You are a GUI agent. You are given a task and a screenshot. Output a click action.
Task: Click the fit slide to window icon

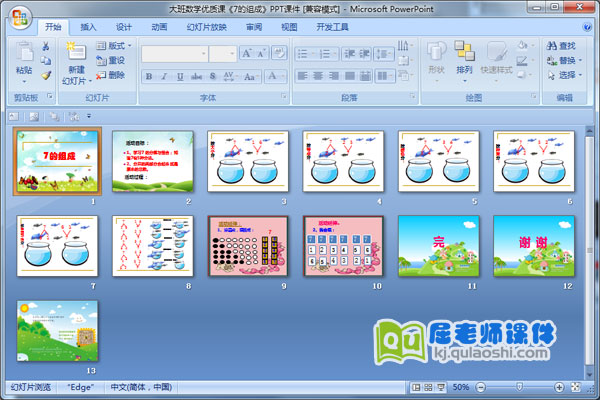coord(576,387)
